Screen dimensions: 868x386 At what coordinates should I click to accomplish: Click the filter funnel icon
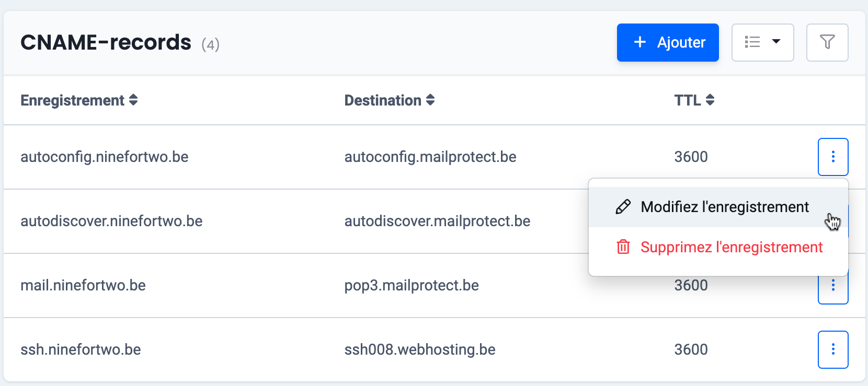827,42
